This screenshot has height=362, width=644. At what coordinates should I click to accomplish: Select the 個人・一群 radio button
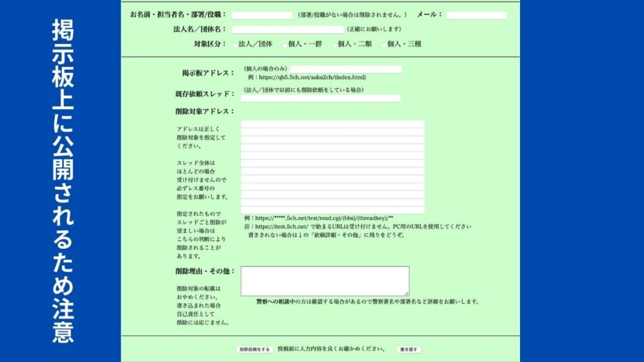pos(284,45)
